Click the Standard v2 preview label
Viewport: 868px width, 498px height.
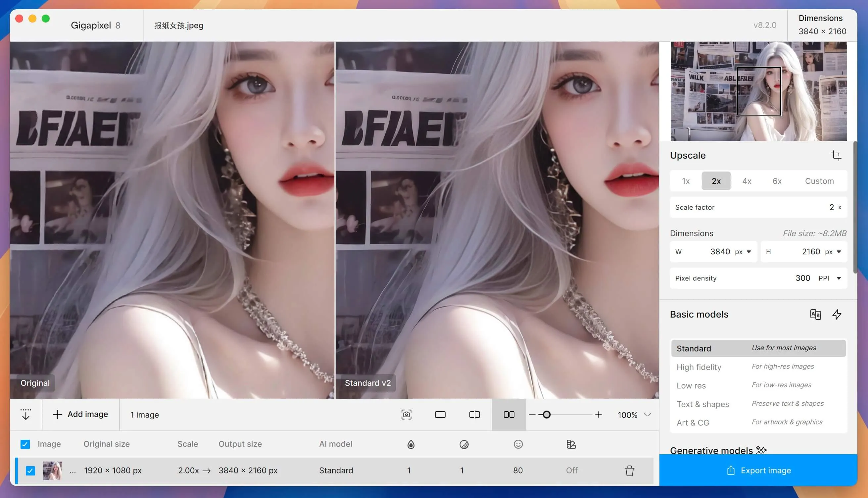[367, 383]
